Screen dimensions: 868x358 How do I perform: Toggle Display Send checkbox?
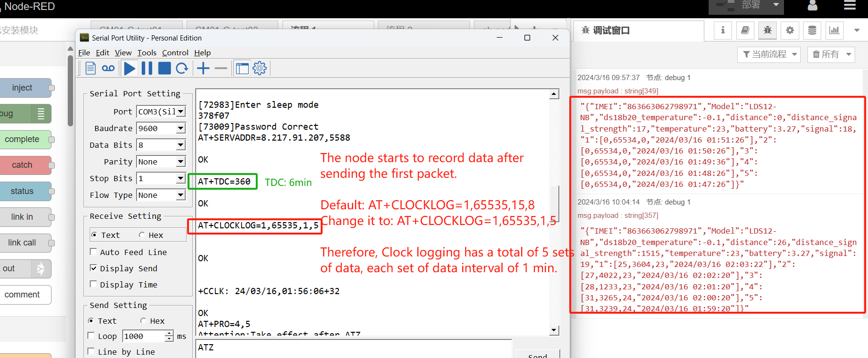click(94, 268)
